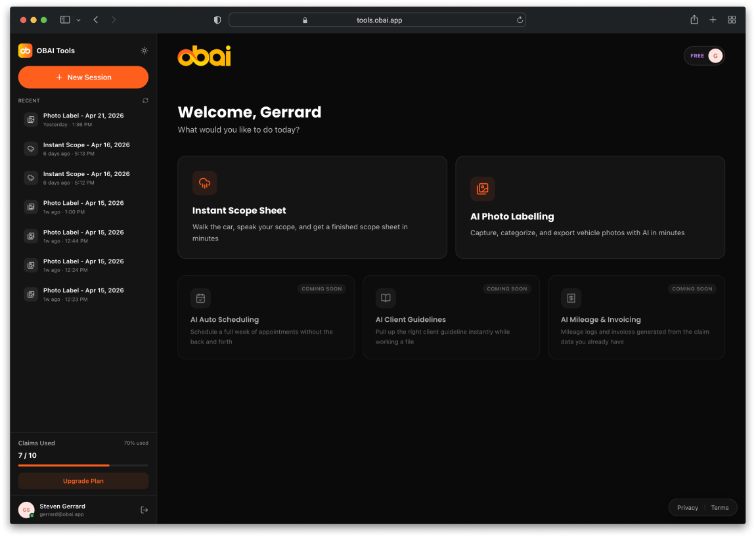The width and height of the screenshot is (756, 538).
Task: Click Coming Soon badge on Client Guidelines
Action: (x=506, y=289)
